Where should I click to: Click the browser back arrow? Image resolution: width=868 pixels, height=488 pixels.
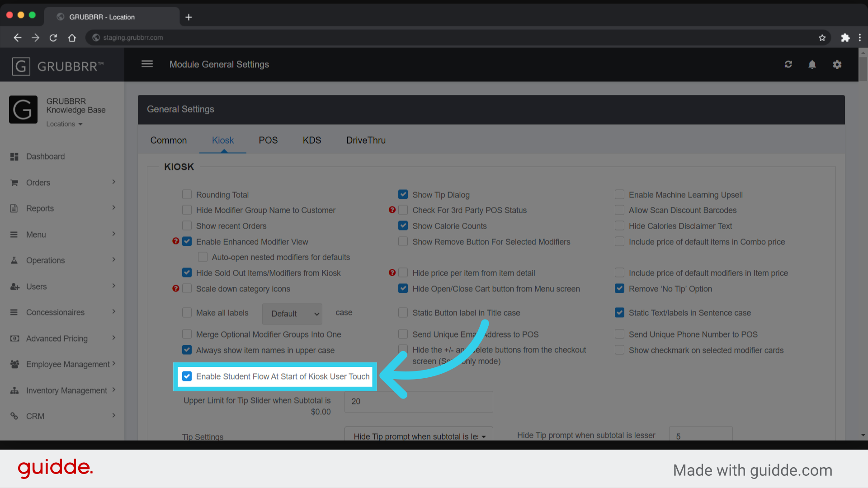pos(17,38)
